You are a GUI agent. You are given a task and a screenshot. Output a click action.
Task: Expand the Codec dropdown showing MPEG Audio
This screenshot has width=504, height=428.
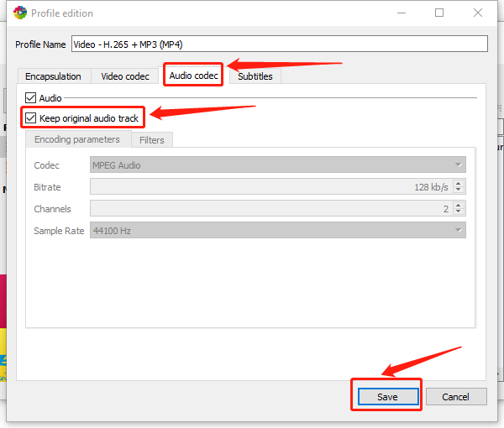pyautogui.click(x=278, y=164)
